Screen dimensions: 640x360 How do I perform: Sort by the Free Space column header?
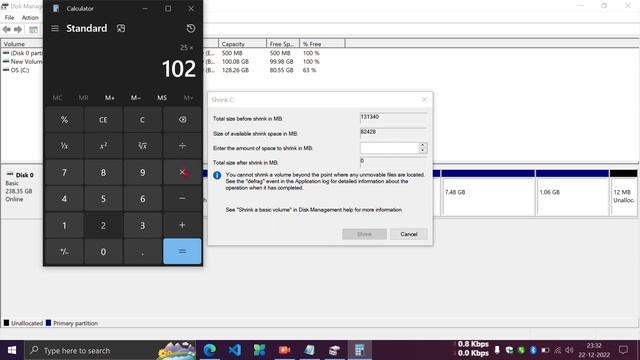[283, 44]
